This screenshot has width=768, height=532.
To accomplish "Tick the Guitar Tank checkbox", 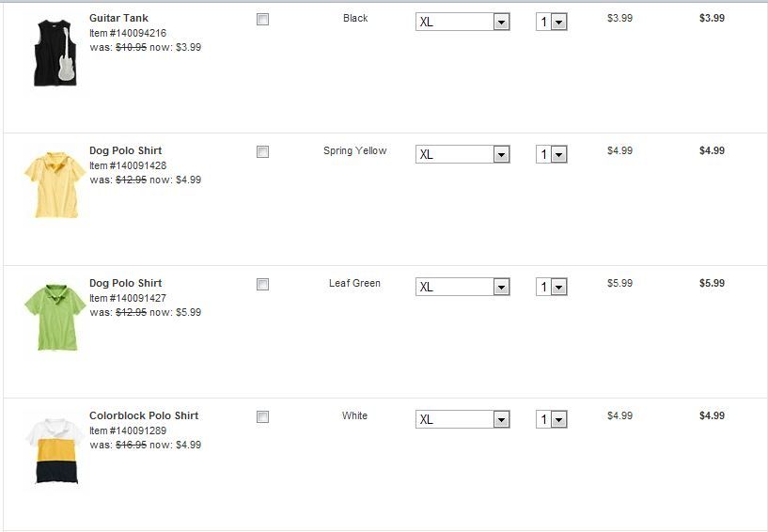I will 263,19.
